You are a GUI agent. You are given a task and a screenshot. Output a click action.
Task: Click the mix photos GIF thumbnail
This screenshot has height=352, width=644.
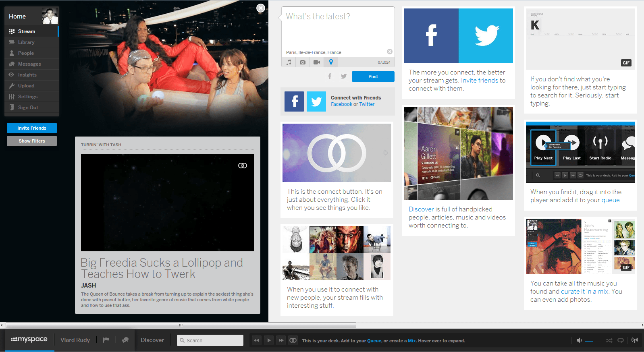pyautogui.click(x=580, y=246)
